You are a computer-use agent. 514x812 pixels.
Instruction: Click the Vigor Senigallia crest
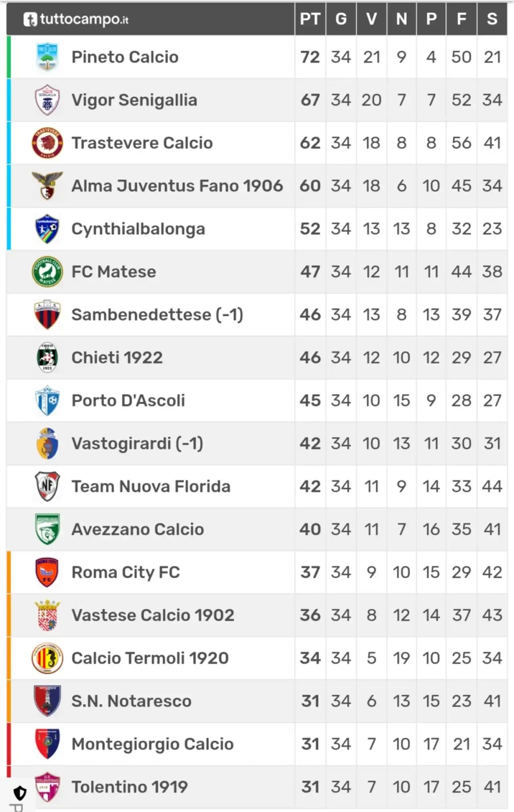point(47,100)
